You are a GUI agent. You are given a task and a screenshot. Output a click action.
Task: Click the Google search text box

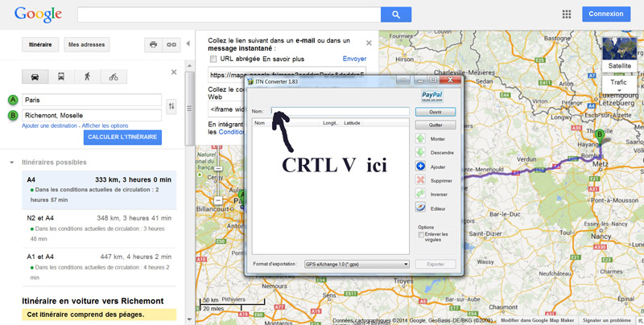pos(229,14)
